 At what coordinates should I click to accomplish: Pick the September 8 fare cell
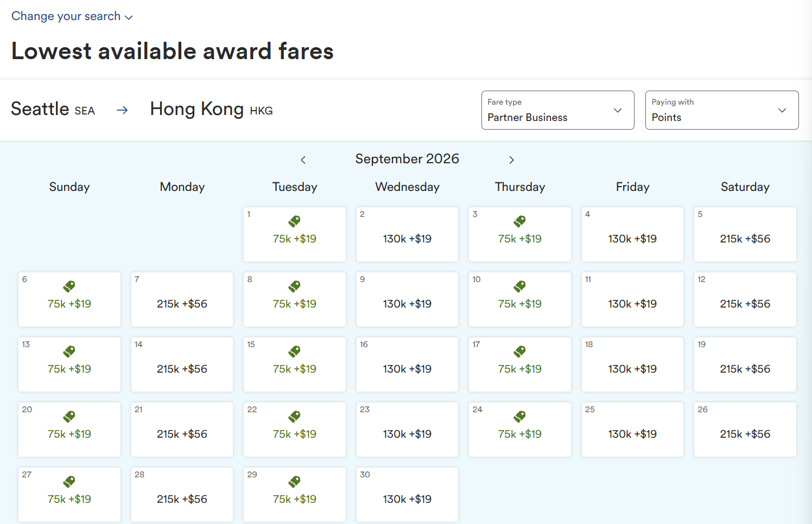(295, 299)
